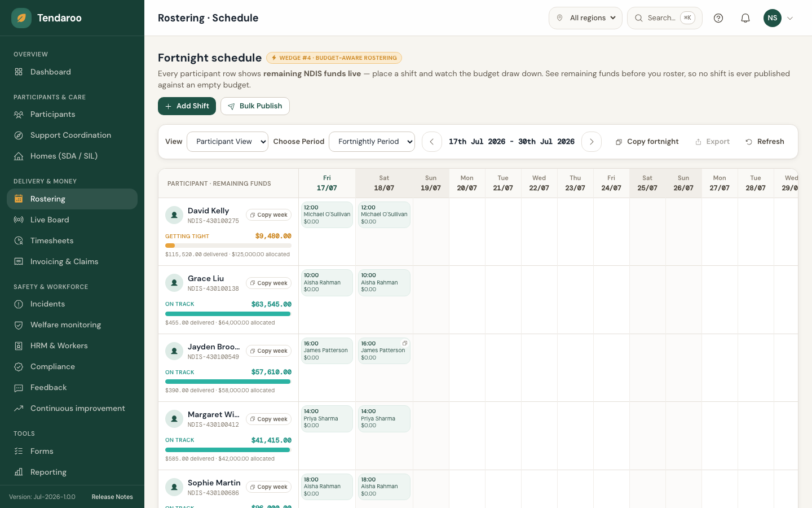Click Copy fortnight

click(647, 142)
